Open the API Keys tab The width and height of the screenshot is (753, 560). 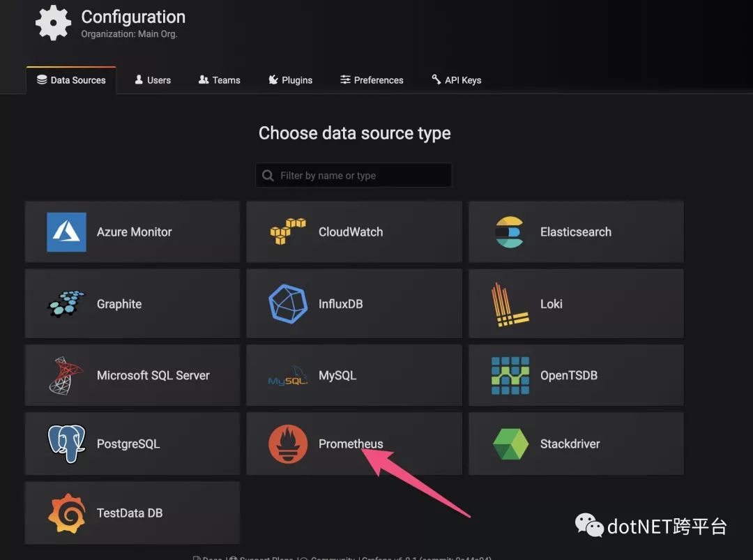(x=456, y=80)
